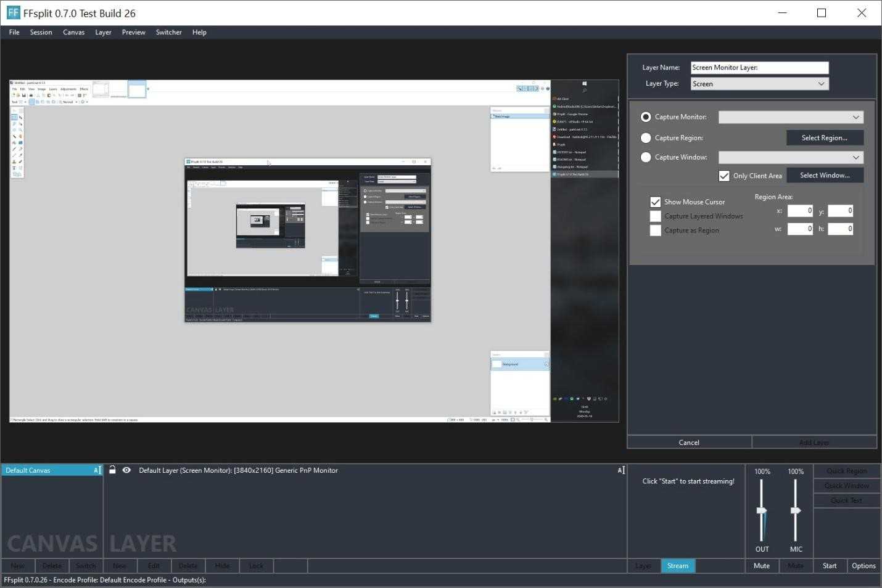The height and width of the screenshot is (588, 882).
Task: Click the OUT volume slider handle
Action: coord(762,511)
